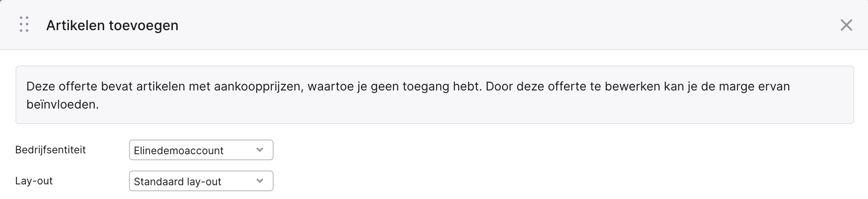This screenshot has width=868, height=199.
Task: Expand the layout combo box arrow
Action: tap(259, 181)
